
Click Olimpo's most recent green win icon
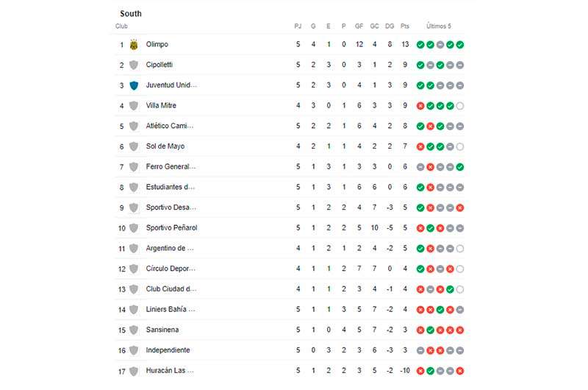click(x=460, y=45)
